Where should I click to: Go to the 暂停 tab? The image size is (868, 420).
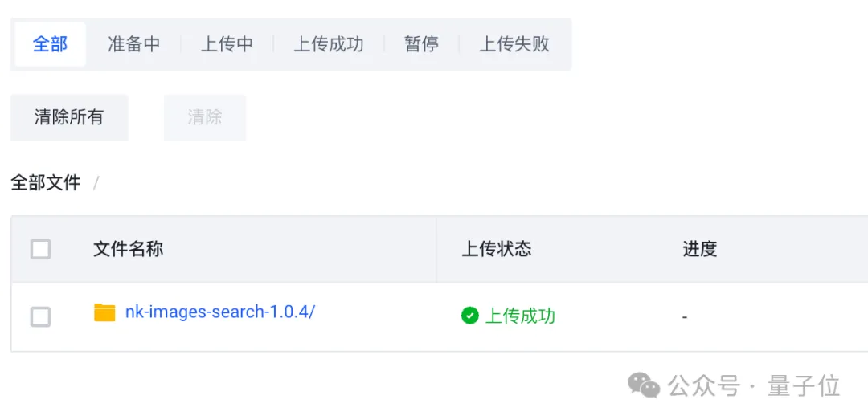421,44
